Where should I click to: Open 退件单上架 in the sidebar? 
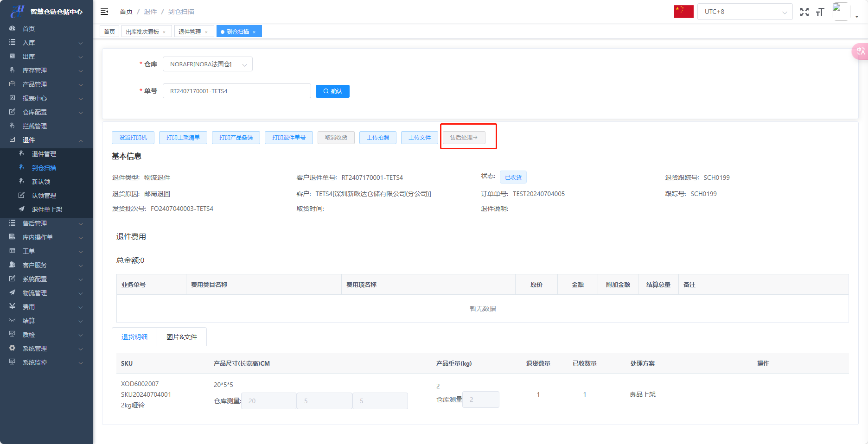47,209
